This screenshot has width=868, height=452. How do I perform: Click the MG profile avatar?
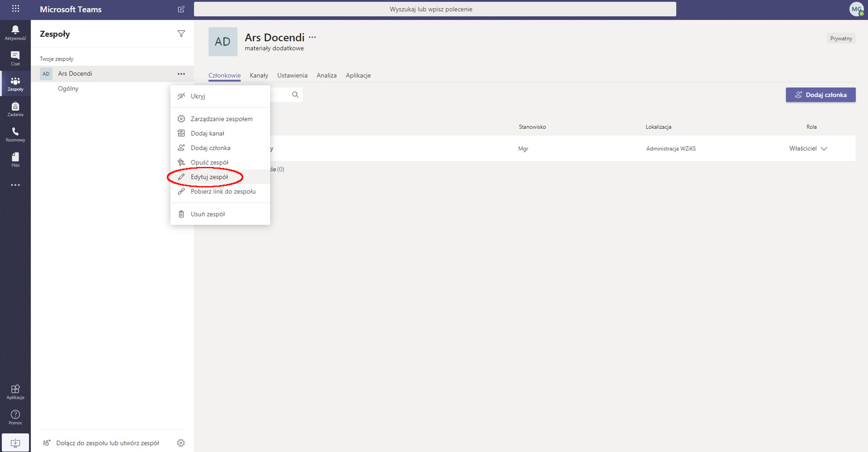pos(856,9)
